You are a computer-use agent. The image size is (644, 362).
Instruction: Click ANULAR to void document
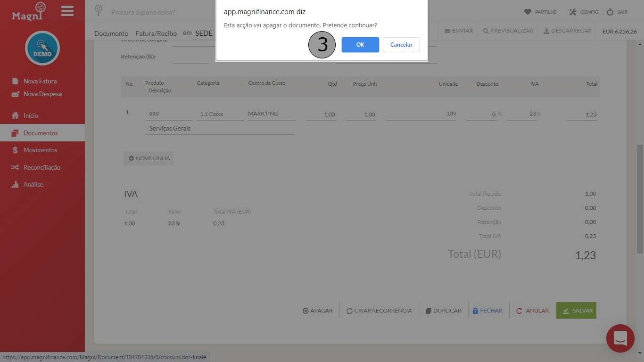coord(533,311)
